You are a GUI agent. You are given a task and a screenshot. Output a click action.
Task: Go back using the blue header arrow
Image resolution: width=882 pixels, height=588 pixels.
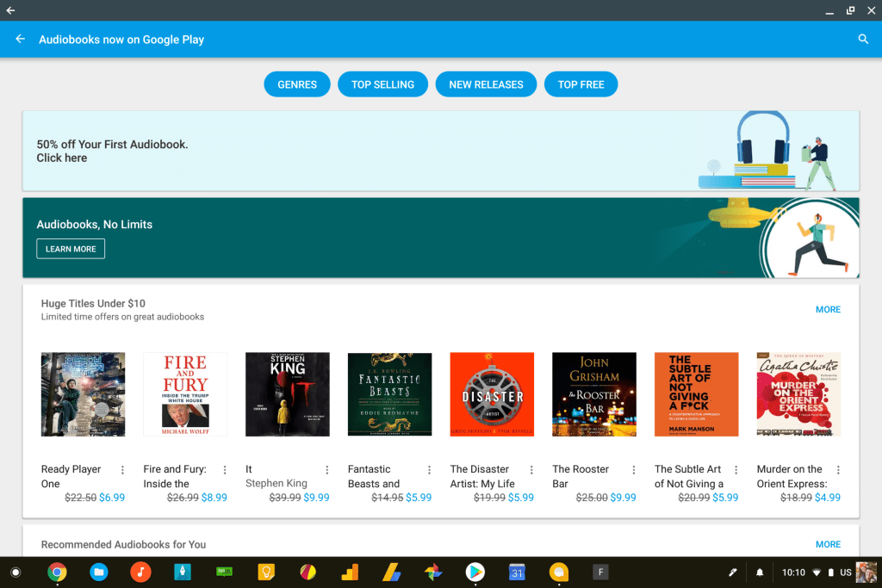click(21, 39)
